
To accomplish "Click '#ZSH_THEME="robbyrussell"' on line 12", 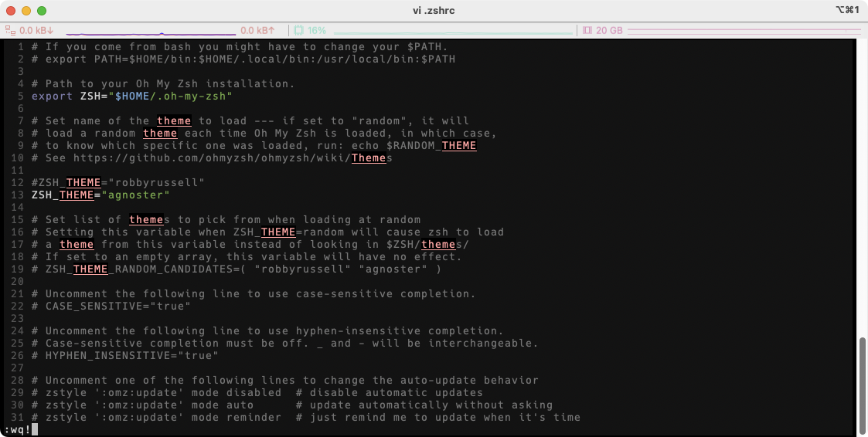I will pos(118,182).
